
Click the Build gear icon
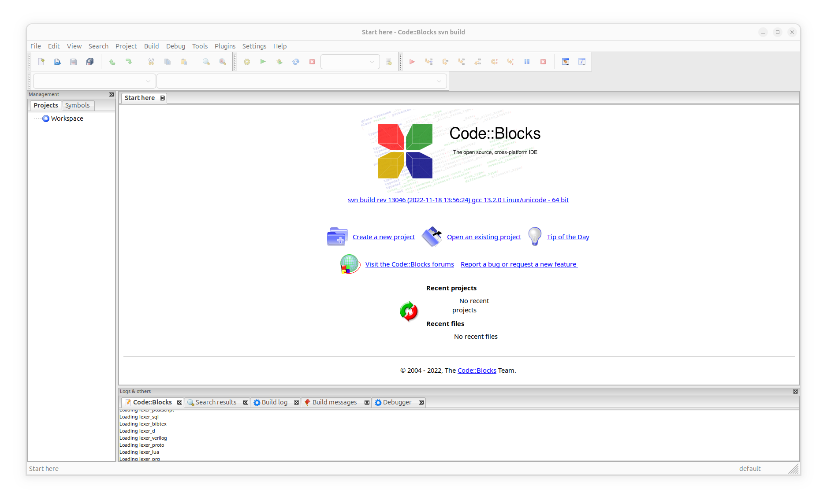(x=247, y=62)
